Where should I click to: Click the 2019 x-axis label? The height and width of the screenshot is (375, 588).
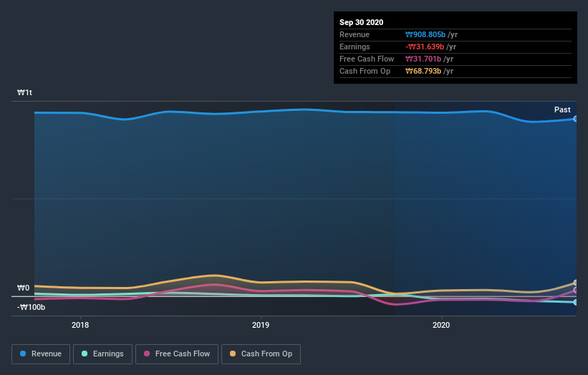tap(261, 325)
